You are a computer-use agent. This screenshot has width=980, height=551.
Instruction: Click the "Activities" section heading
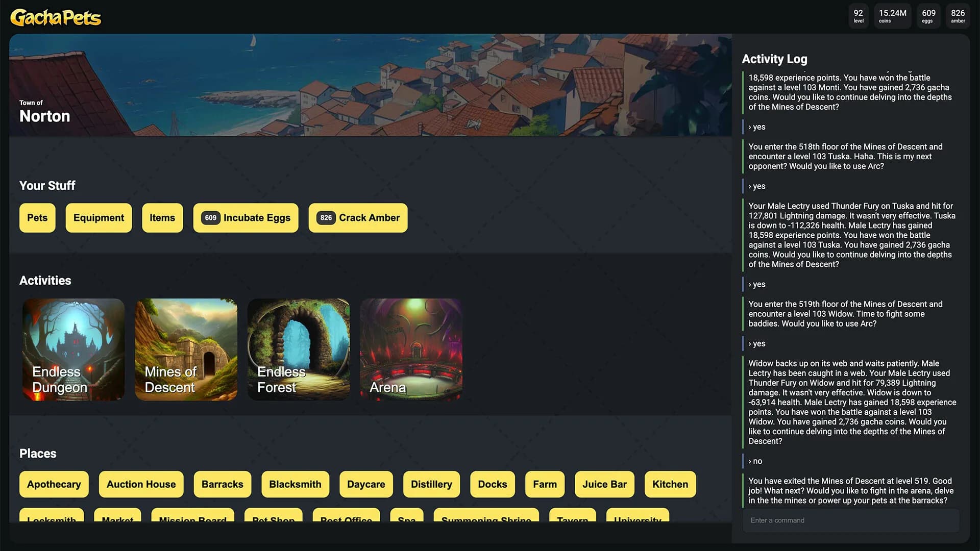(x=45, y=281)
